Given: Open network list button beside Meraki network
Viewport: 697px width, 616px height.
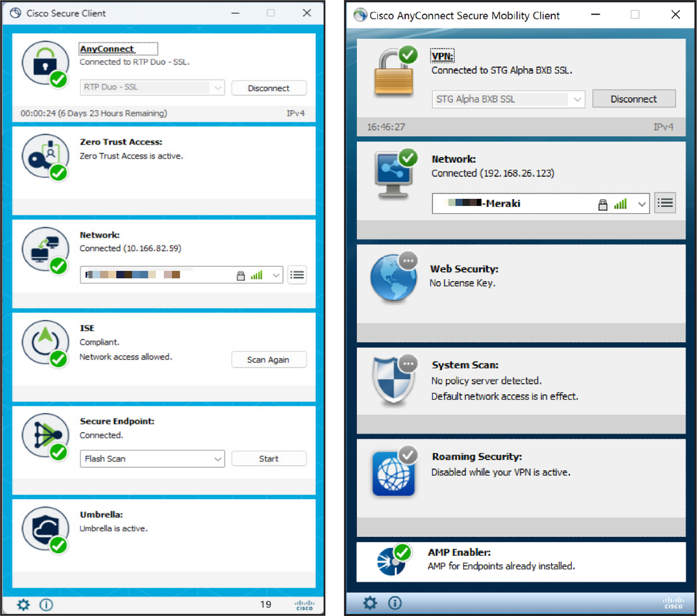Looking at the screenshot, I should click(665, 203).
